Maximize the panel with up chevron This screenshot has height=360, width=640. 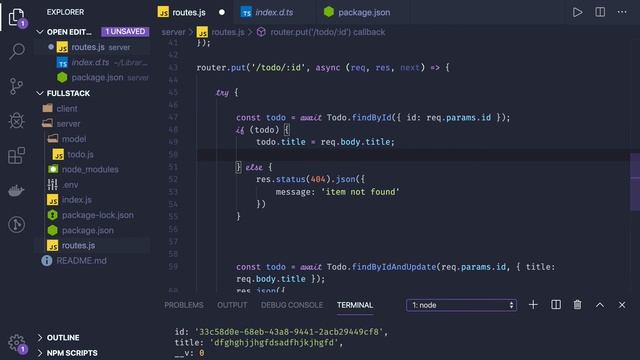(600, 304)
